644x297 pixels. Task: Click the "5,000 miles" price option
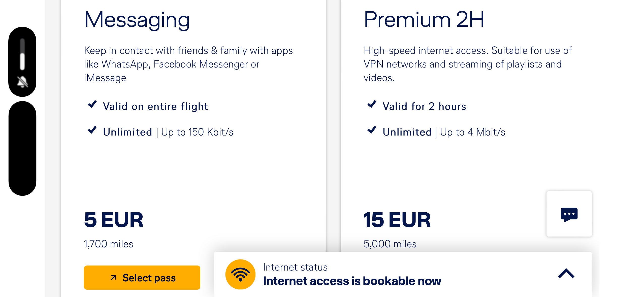[x=390, y=243]
